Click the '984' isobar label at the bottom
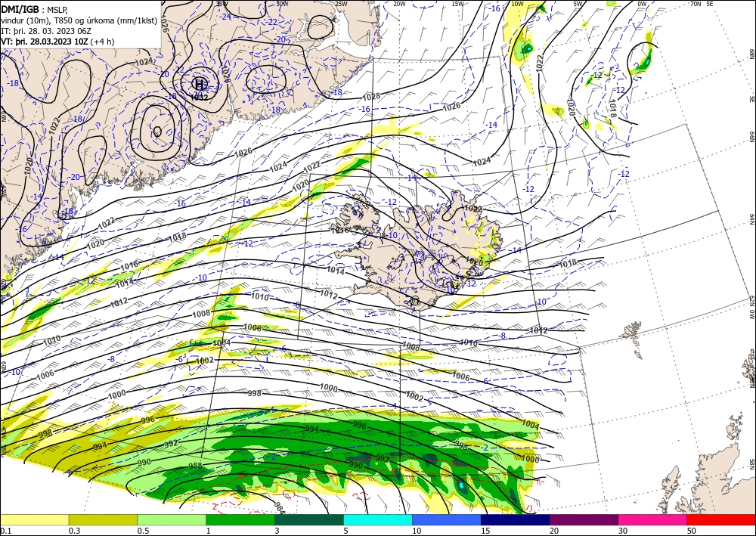This screenshot has width=756, height=536. pyautogui.click(x=279, y=507)
